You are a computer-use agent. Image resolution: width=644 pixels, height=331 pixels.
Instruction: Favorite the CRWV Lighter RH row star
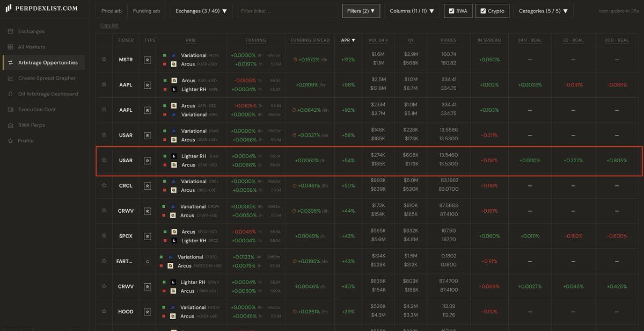(x=104, y=286)
